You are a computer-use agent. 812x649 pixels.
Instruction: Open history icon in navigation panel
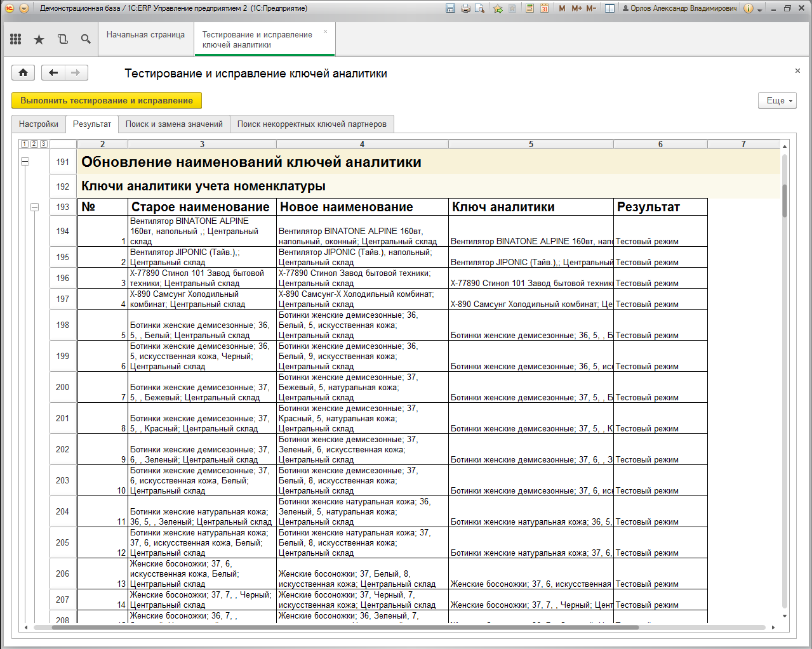[x=62, y=39]
